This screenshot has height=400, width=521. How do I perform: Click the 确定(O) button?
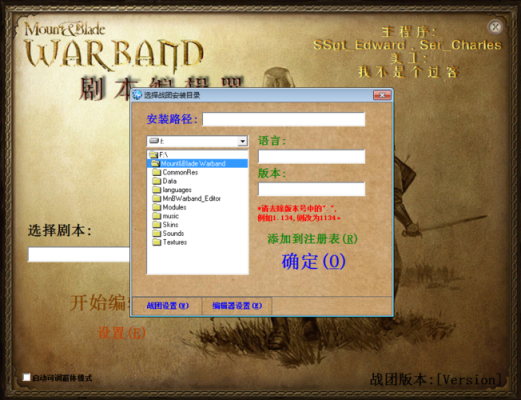[313, 261]
